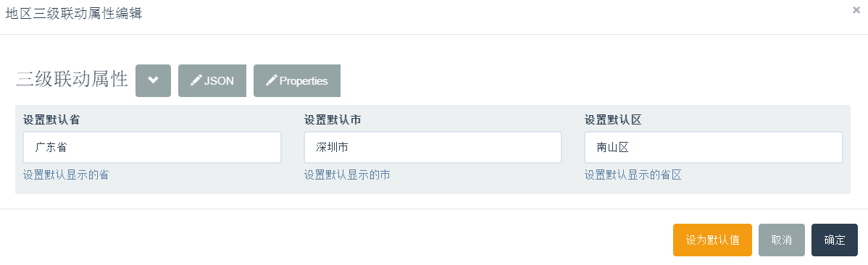Click the 设置默认显示的市 hint text
The width and height of the screenshot is (868, 265).
[x=347, y=175]
